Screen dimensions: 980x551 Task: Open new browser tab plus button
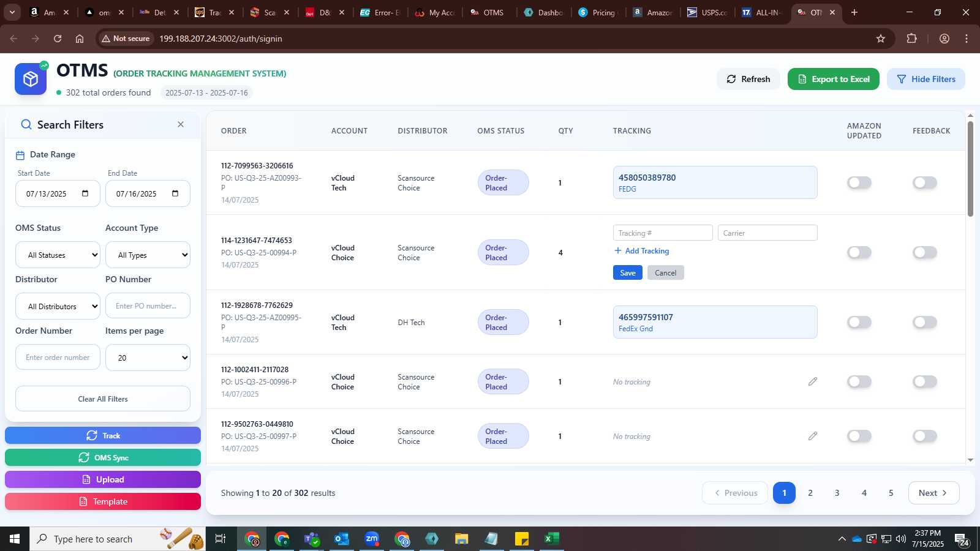pos(854,12)
